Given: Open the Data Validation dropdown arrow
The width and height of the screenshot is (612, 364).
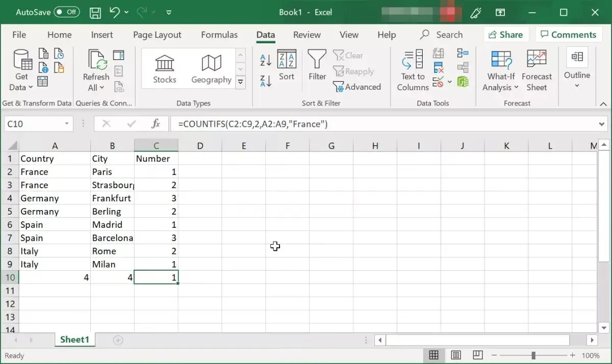Looking at the screenshot, I should [449, 82].
